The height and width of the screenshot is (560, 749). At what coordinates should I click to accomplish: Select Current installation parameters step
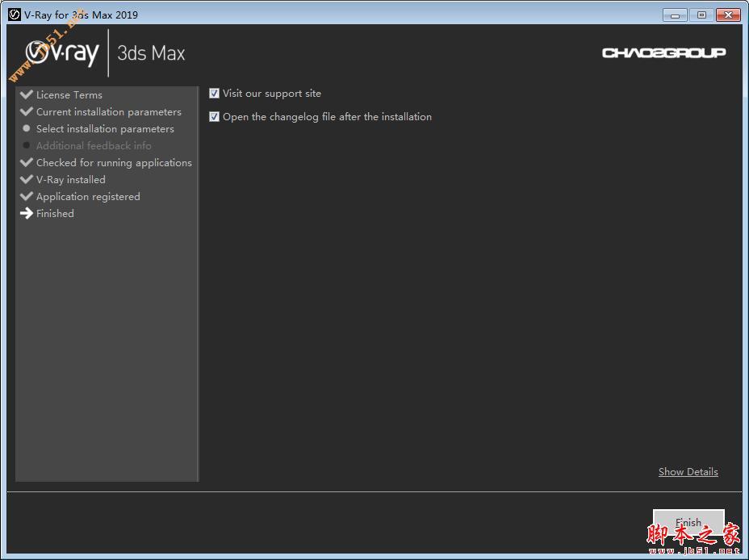109,112
